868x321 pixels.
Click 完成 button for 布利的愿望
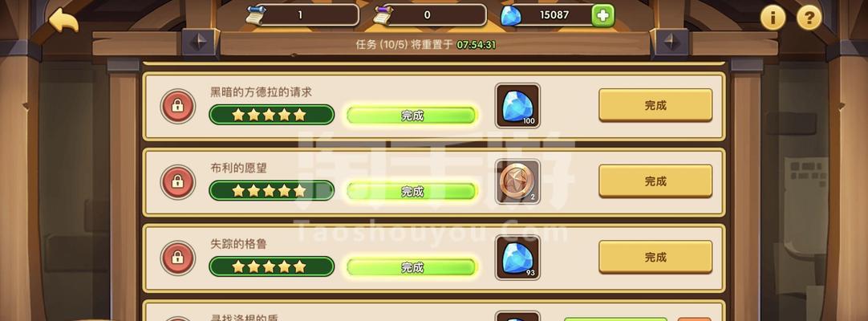pyautogui.click(x=655, y=181)
